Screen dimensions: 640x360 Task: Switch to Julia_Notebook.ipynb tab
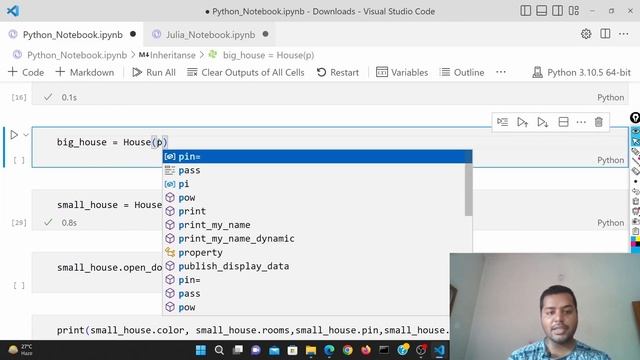pos(210,35)
